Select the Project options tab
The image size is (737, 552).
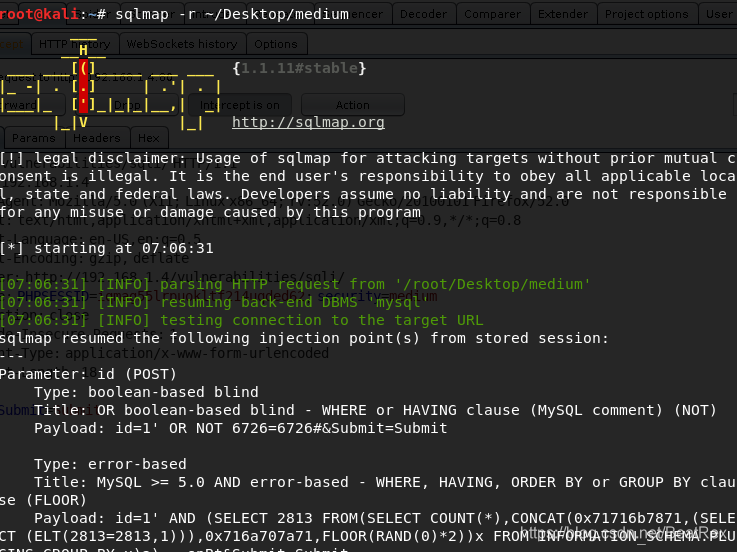click(646, 14)
